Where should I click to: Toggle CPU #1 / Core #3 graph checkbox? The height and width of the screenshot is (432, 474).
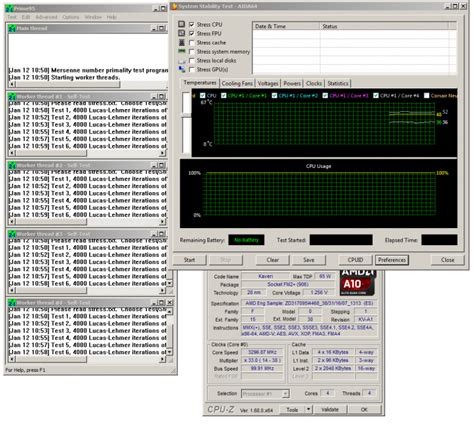(325, 96)
